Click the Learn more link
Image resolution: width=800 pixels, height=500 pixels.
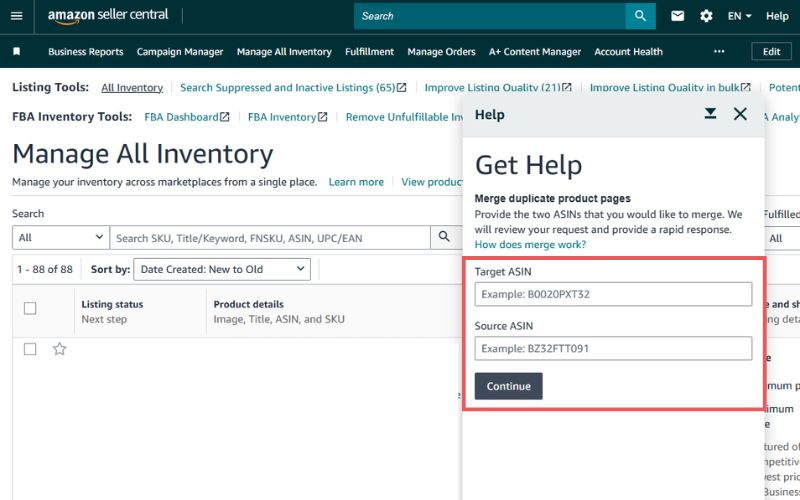356,182
